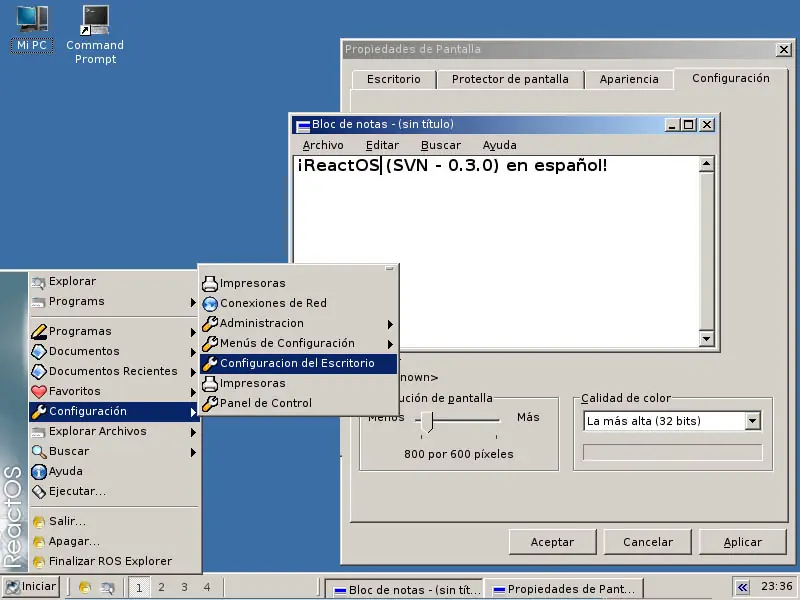The width and height of the screenshot is (800, 600).
Task: Open the Editar menu in Bloc de notas
Action: click(382, 145)
